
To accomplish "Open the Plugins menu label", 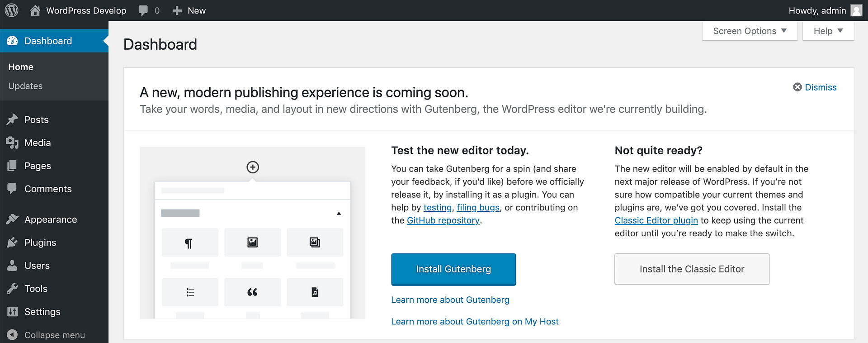I will click(x=40, y=243).
